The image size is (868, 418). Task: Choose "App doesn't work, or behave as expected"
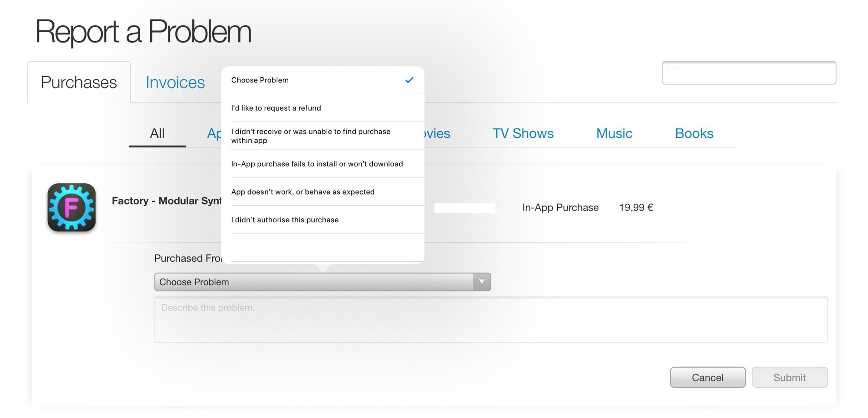(303, 191)
